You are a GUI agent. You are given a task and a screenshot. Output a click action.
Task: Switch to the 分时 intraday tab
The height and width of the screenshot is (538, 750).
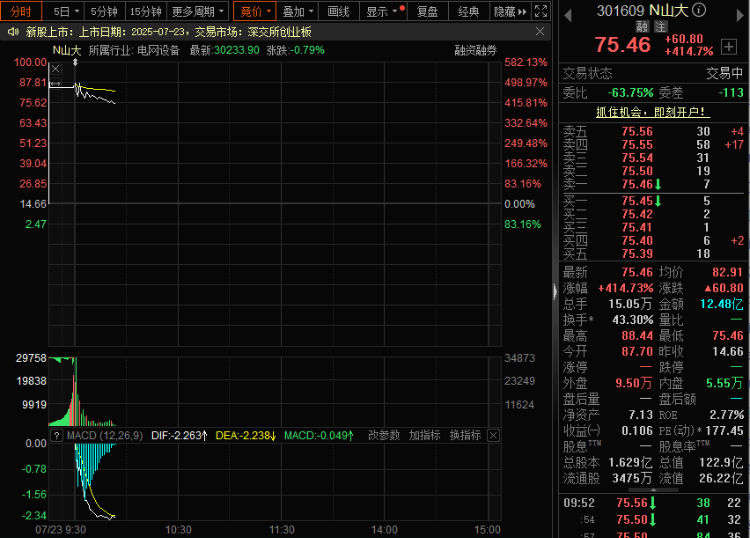(21, 12)
